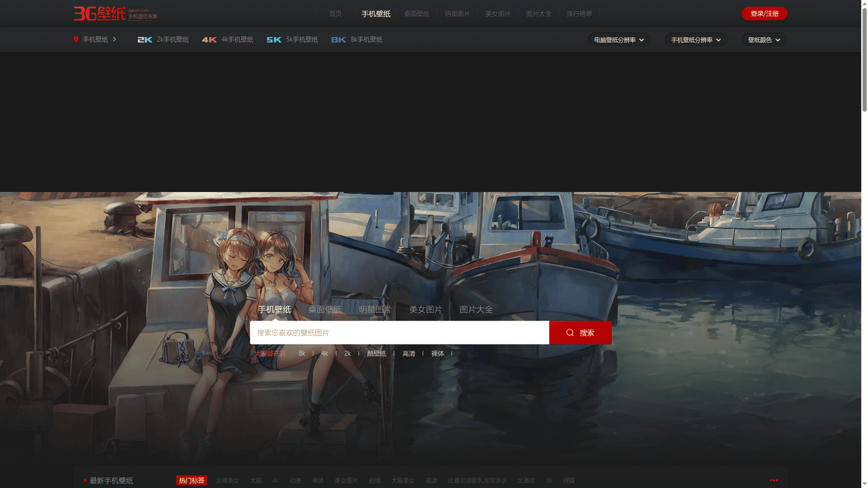
Task: Click the 5K resolution icon
Action: click(x=274, y=40)
